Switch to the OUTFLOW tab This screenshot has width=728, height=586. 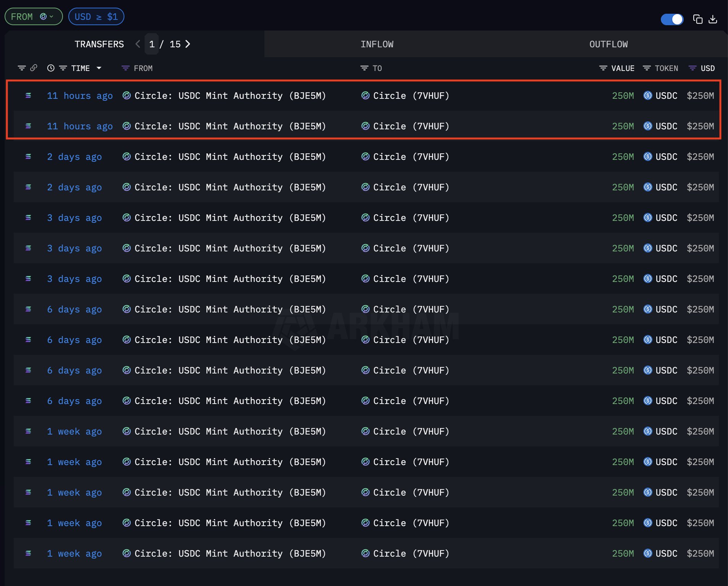click(x=608, y=44)
